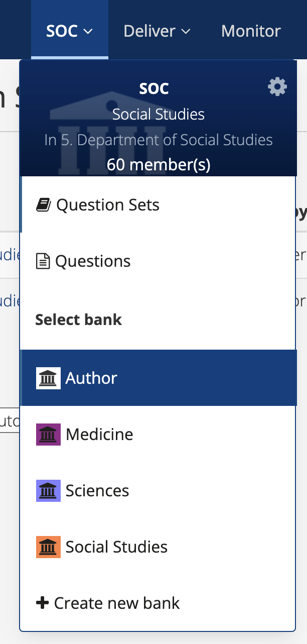Open the Deliver navigation dropdown label
Viewport: 307px width, 644px height.
pyautogui.click(x=150, y=31)
